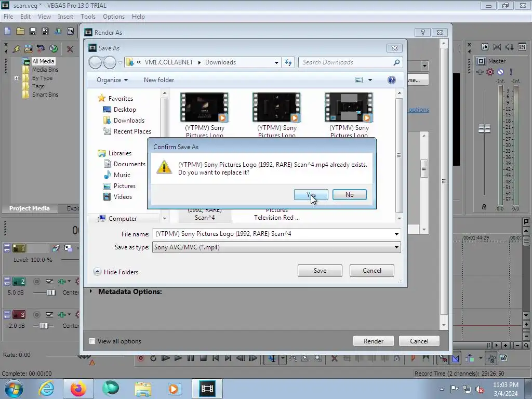
Task: Open the Organize dropdown menu
Action: pos(112,79)
